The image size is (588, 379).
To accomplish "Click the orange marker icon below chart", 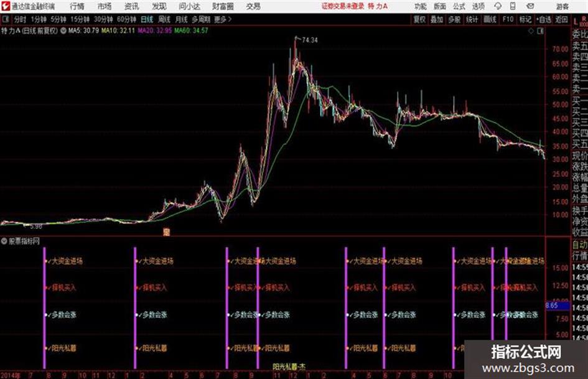I will tap(167, 232).
